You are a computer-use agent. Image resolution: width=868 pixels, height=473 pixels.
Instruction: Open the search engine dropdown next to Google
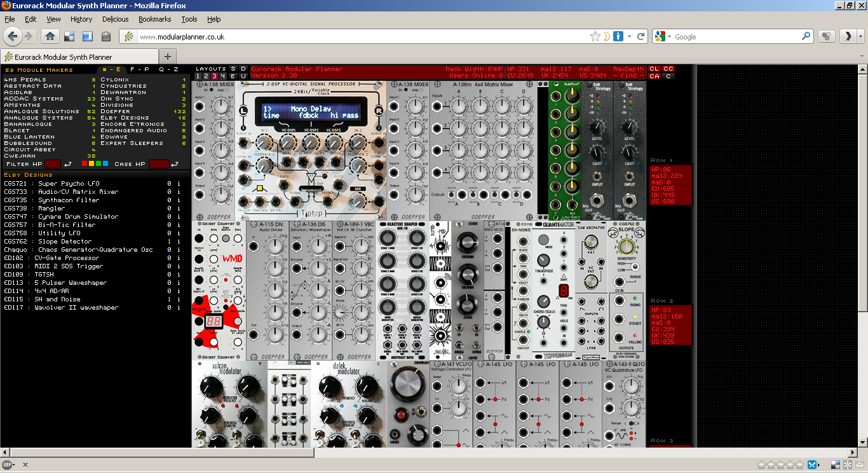pyautogui.click(x=661, y=37)
